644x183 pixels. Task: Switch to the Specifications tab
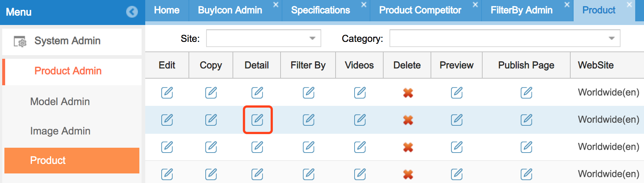[321, 10]
